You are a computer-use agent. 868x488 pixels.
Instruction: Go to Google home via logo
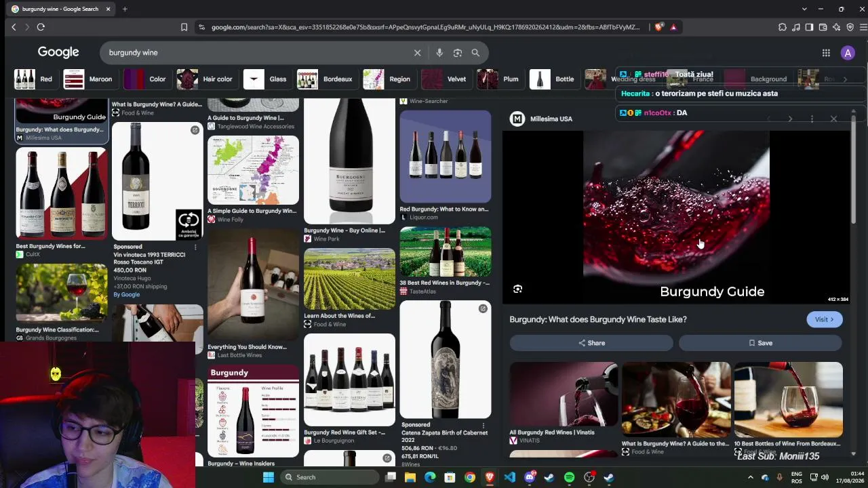58,52
